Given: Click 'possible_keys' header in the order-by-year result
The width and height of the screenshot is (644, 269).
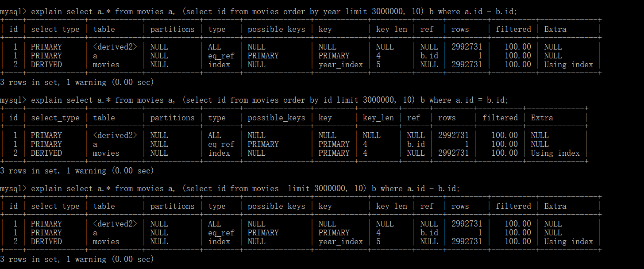Looking at the screenshot, I should pyautogui.click(x=277, y=29).
